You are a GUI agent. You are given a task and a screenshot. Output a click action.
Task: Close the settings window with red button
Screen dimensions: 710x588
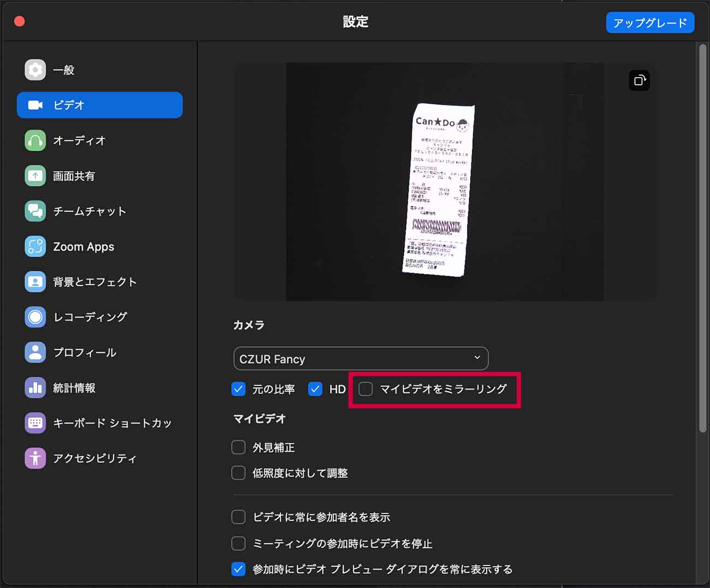pyautogui.click(x=20, y=21)
